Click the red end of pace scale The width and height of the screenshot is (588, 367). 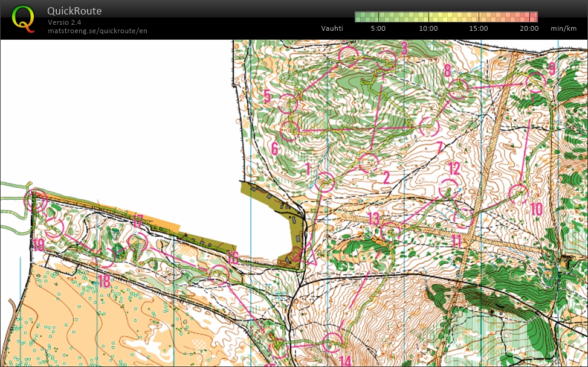click(533, 17)
